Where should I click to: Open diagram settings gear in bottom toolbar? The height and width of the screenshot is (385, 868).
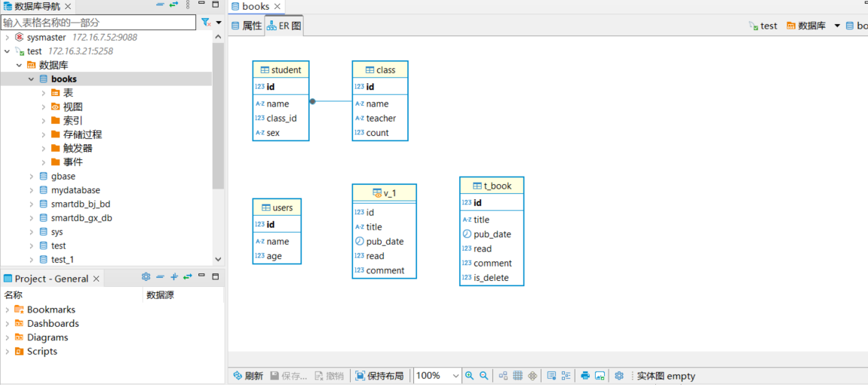(x=619, y=376)
